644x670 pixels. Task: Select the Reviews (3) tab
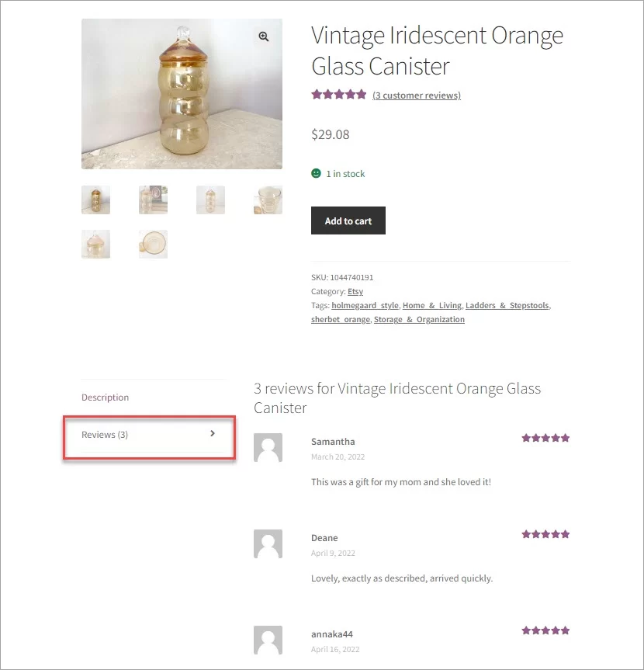(104, 435)
